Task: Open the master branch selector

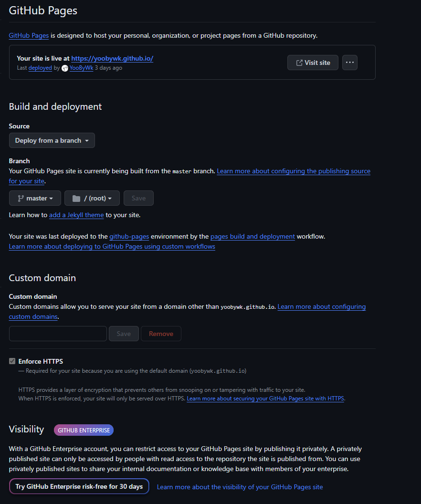Action: tap(35, 199)
